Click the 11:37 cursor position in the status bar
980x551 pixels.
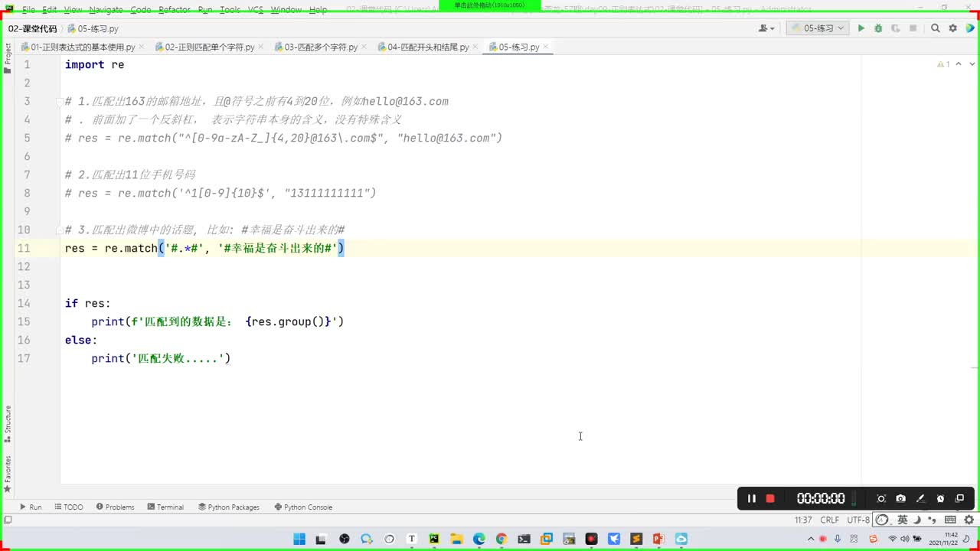(803, 520)
